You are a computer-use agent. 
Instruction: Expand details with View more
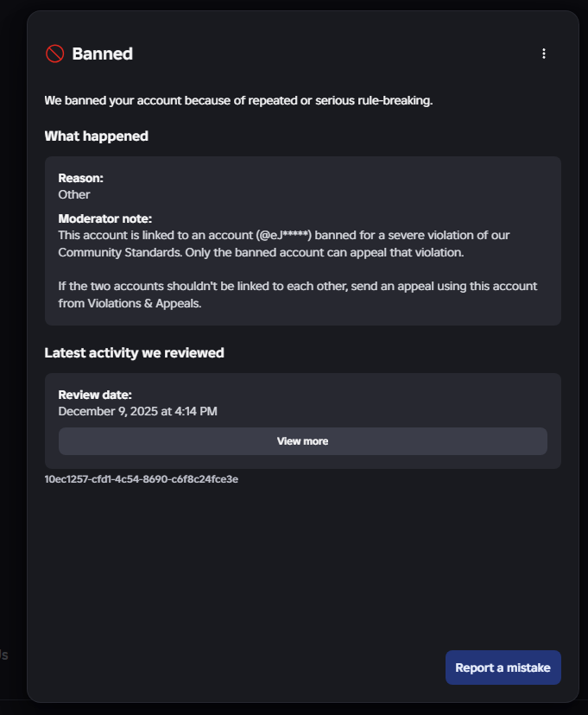coord(302,441)
